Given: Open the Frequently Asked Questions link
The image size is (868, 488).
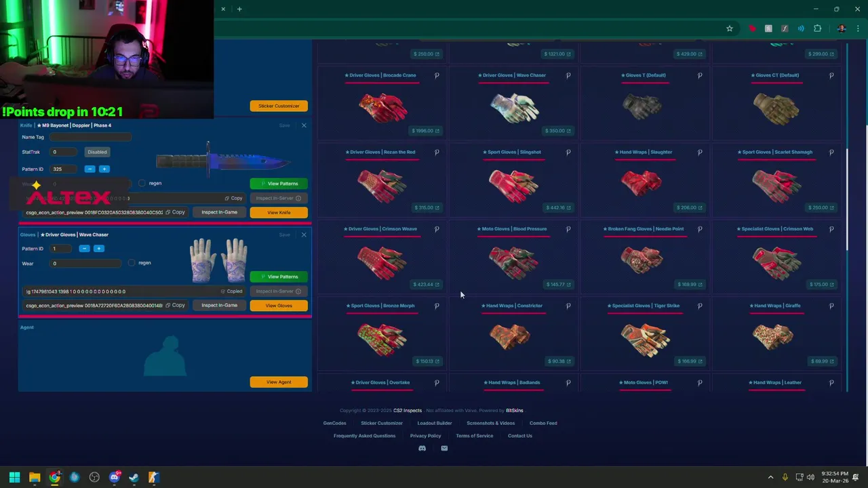Looking at the screenshot, I should (364, 436).
